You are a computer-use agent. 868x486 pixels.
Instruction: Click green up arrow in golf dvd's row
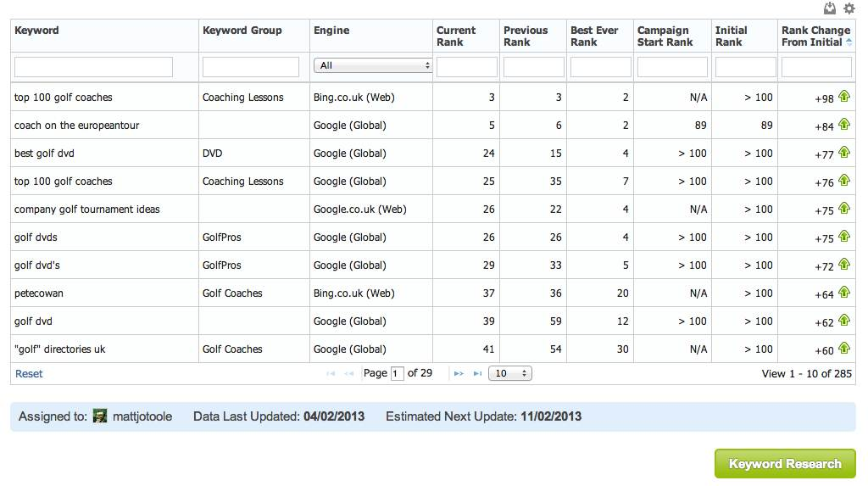pos(844,264)
